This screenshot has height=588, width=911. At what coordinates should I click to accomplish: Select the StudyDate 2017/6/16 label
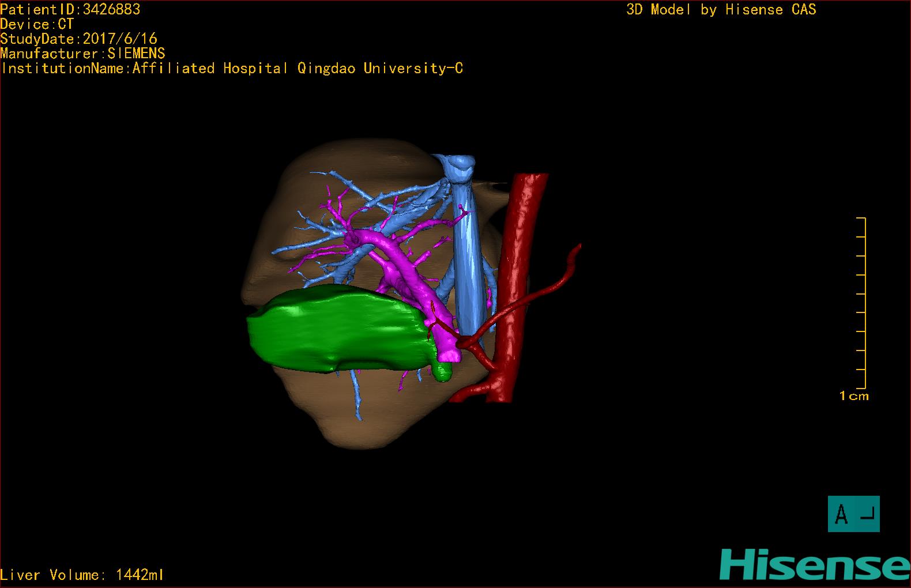(79, 39)
